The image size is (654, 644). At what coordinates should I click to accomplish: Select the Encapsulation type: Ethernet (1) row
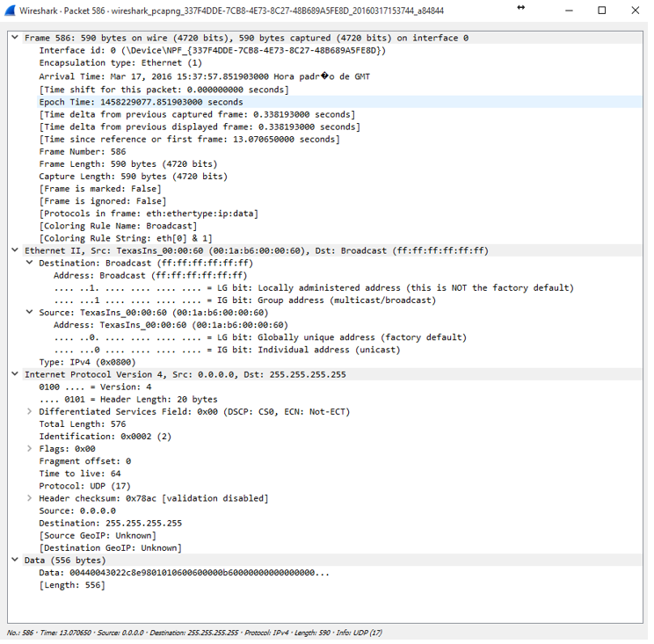[120, 63]
